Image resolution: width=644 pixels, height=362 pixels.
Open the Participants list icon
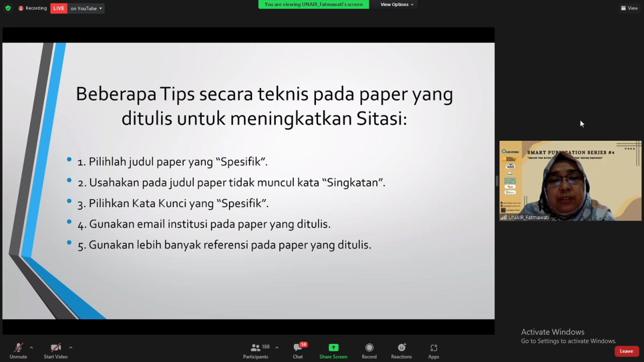pos(255,348)
